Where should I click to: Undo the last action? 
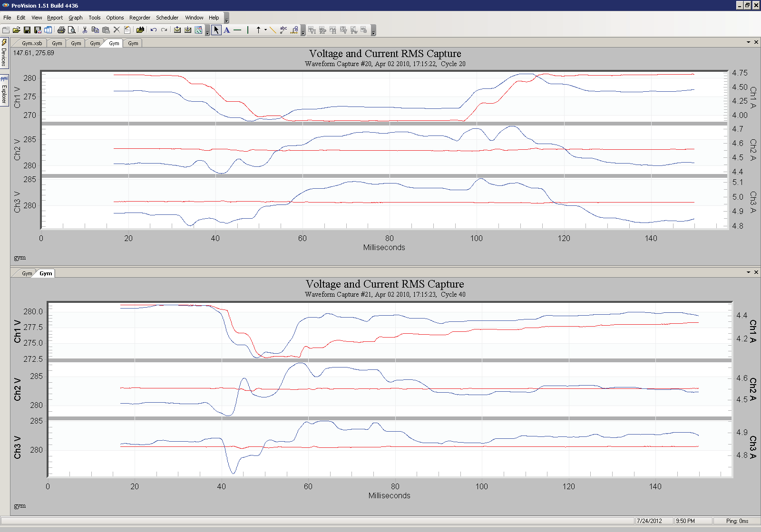(x=153, y=29)
